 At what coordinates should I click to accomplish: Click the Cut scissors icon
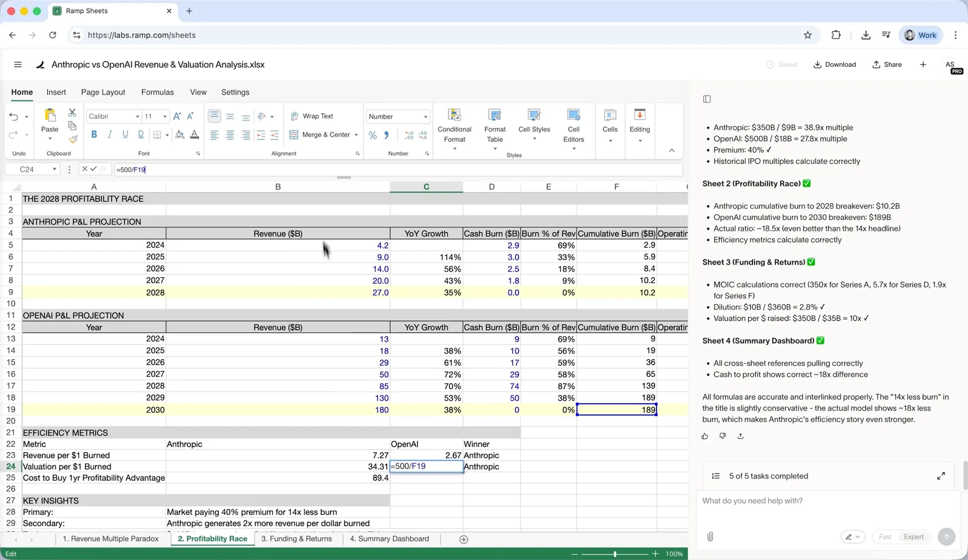pyautogui.click(x=72, y=113)
